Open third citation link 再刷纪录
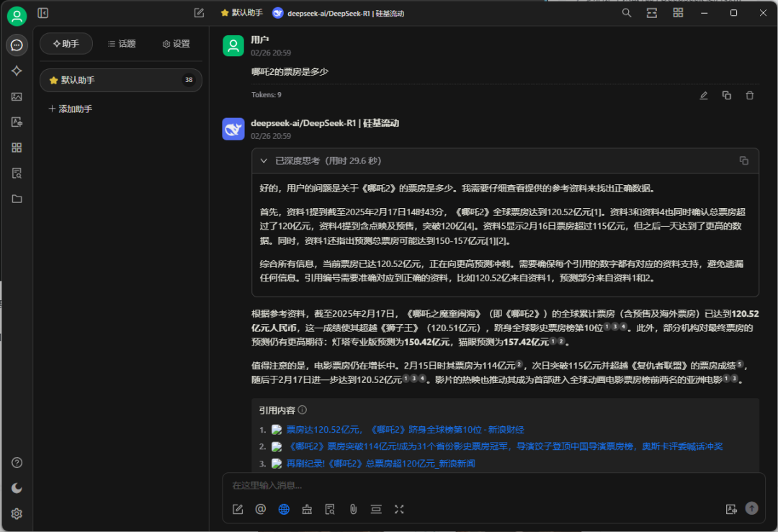This screenshot has width=778, height=532. tap(380, 463)
